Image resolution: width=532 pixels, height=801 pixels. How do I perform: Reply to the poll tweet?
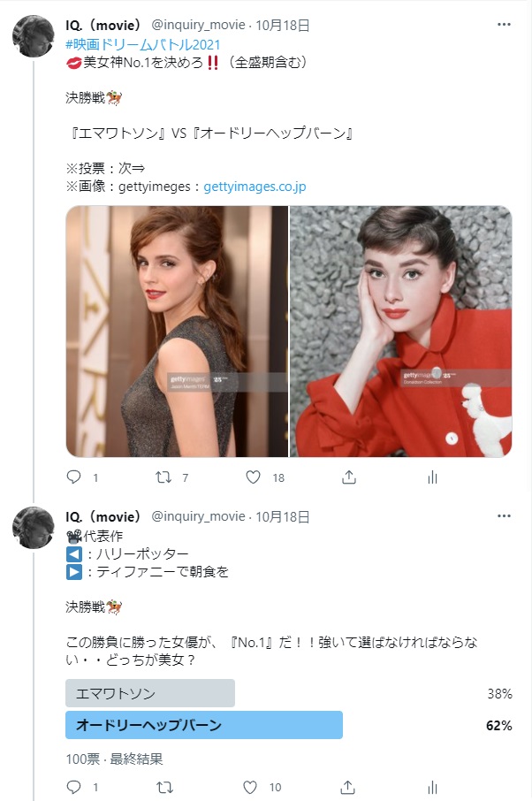[x=74, y=787]
